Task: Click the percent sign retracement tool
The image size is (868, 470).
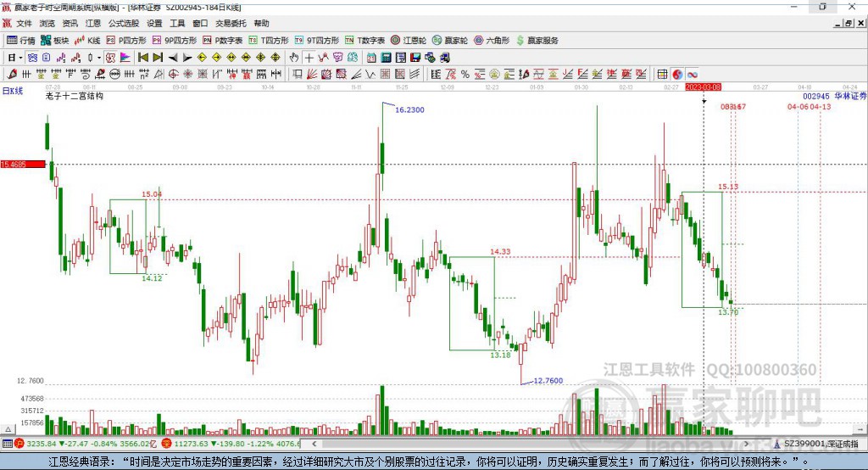Action: click(465, 75)
